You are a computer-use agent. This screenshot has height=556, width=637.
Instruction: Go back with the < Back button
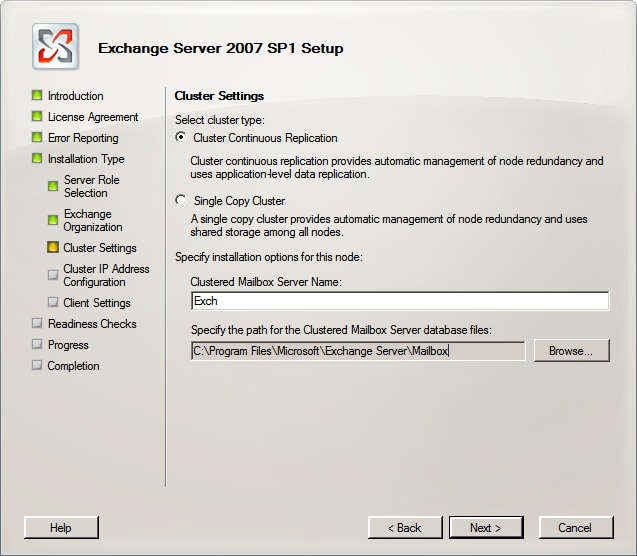click(x=405, y=528)
